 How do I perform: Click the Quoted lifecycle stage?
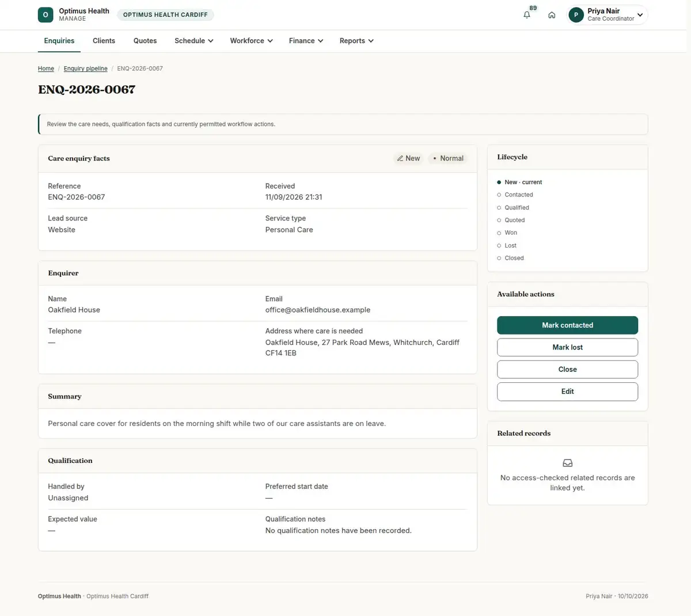pos(515,220)
